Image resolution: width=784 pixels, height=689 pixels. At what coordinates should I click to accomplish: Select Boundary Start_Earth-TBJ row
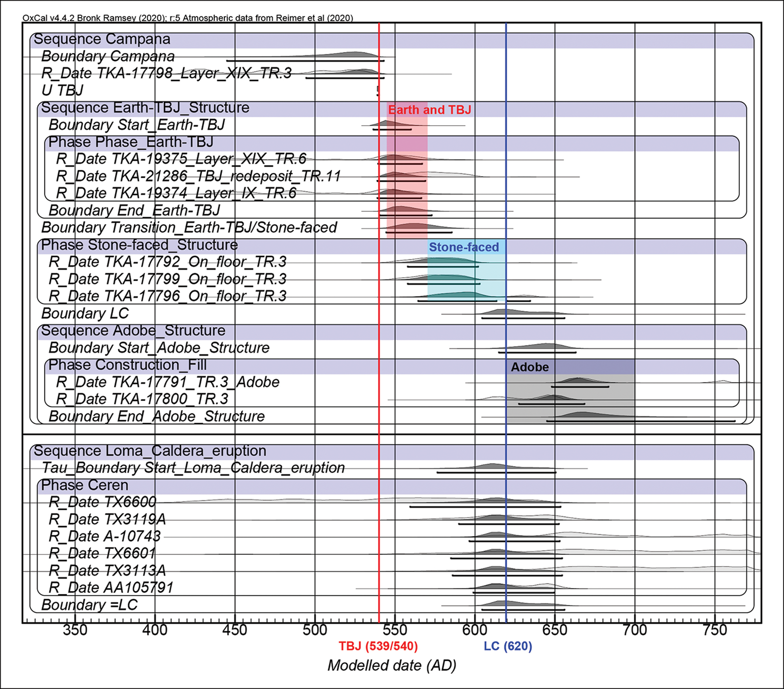tap(136, 125)
